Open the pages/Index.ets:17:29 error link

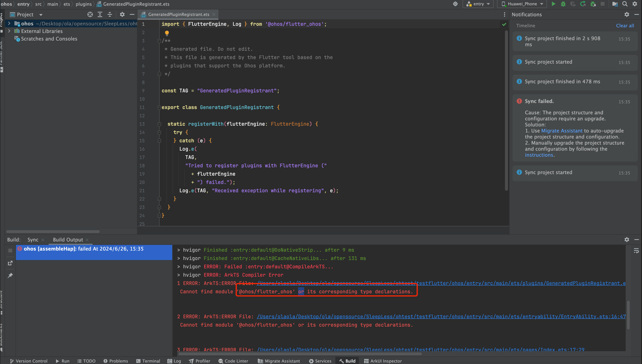click(x=420, y=350)
